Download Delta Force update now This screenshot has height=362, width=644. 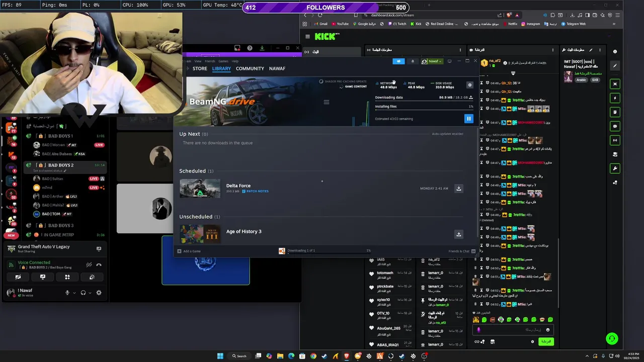point(458,189)
